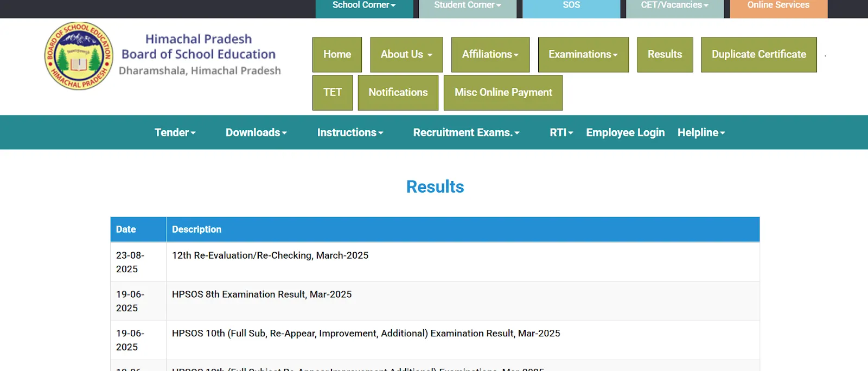Expand the RTI menu

tap(561, 132)
